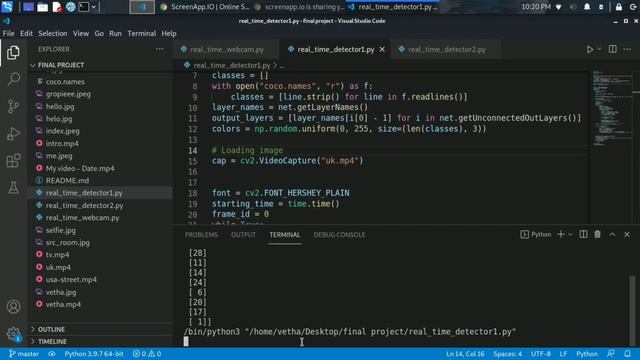This screenshot has height=360, width=640.
Task: Open the DEBUG CONSOLE panel tab
Action: [340, 235]
